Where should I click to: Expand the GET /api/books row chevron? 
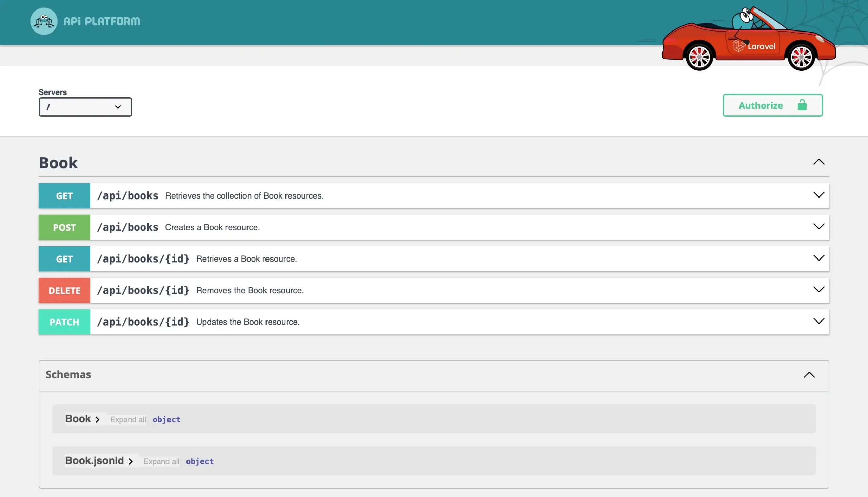[x=819, y=195]
